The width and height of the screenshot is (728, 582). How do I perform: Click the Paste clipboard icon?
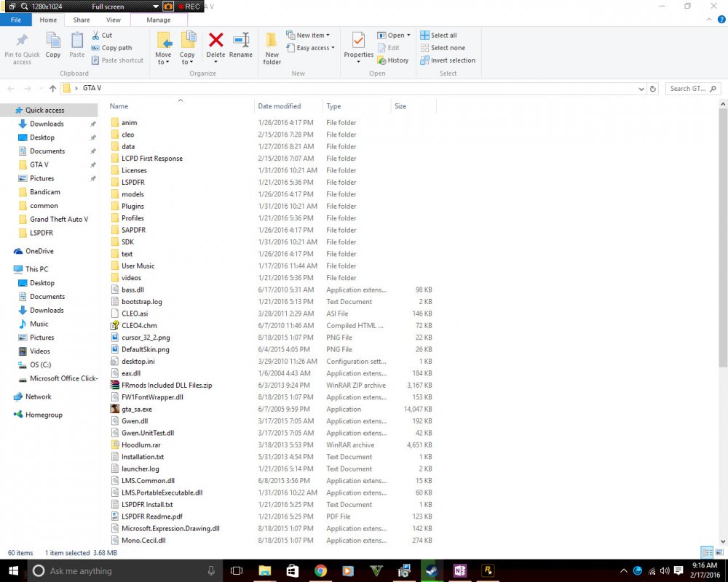tap(77, 40)
